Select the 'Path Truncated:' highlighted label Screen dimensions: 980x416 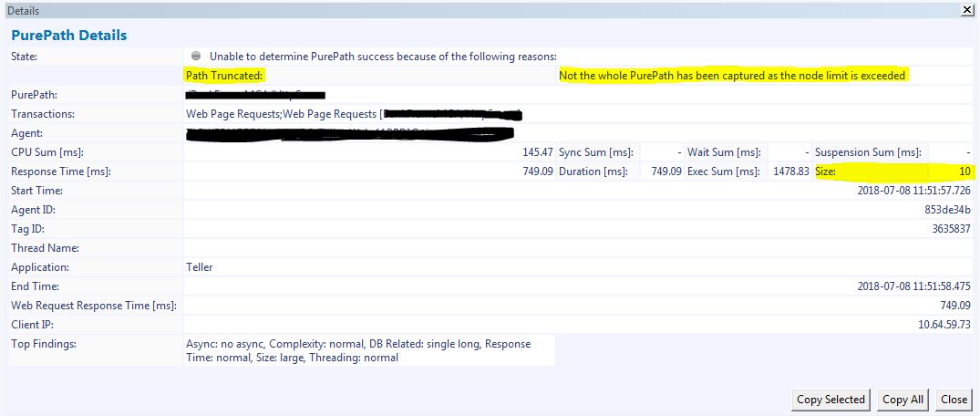(225, 76)
